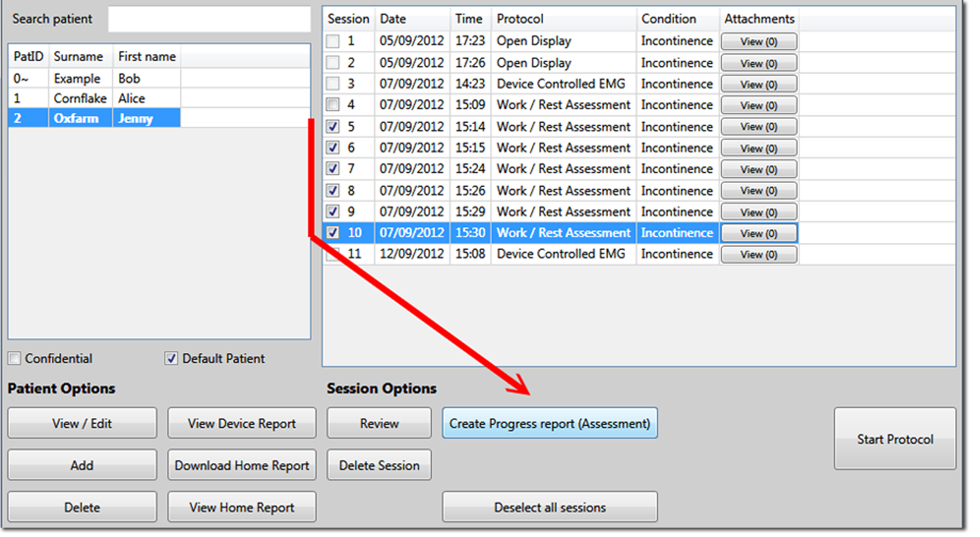Click Create Progress report (Assessment) button
Image resolution: width=980 pixels, height=537 pixels.
549,423
